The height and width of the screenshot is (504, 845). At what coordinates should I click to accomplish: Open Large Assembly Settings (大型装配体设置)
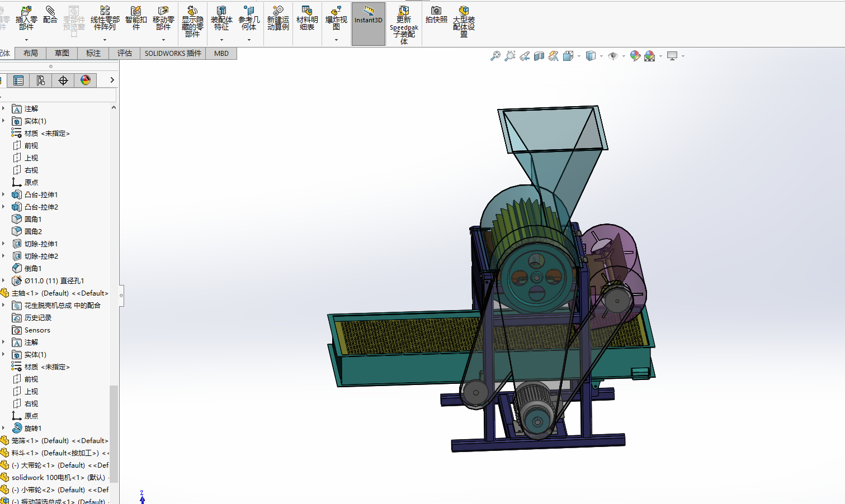pos(464,22)
